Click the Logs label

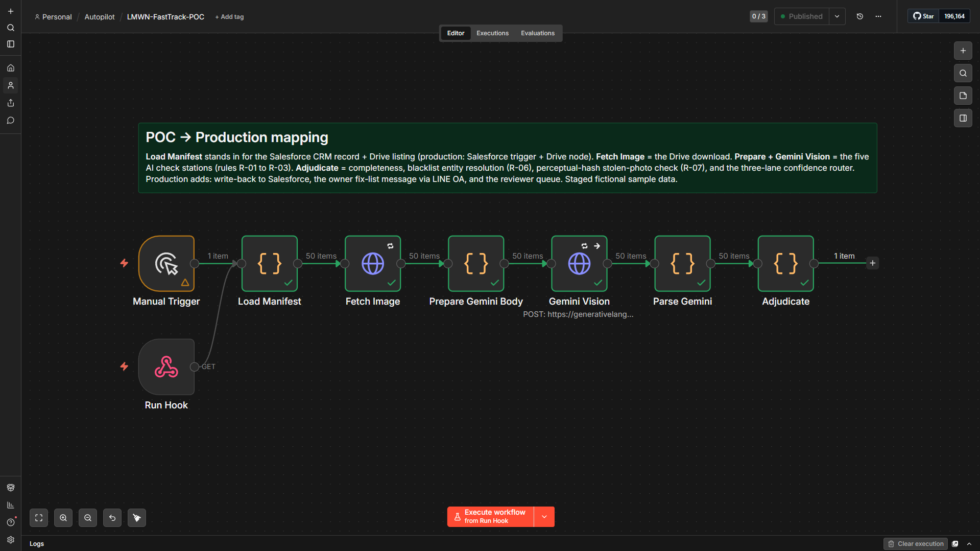[37, 544]
